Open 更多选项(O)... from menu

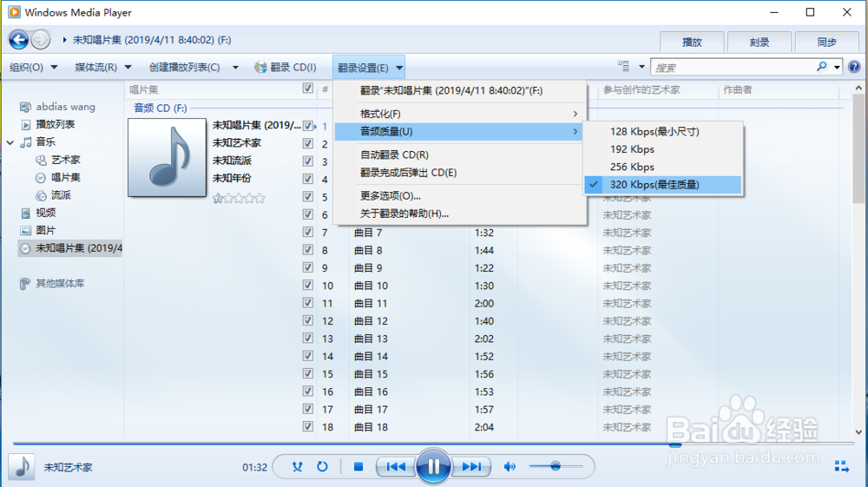click(x=459, y=195)
